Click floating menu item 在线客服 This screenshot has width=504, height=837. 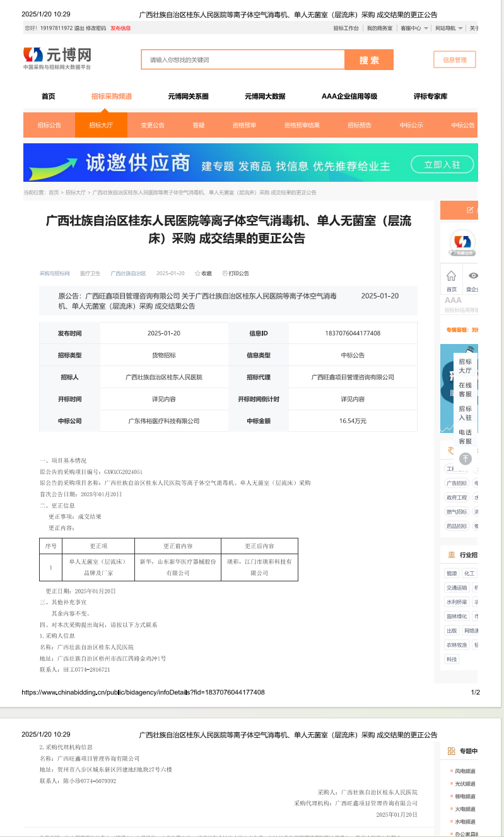coord(466,389)
